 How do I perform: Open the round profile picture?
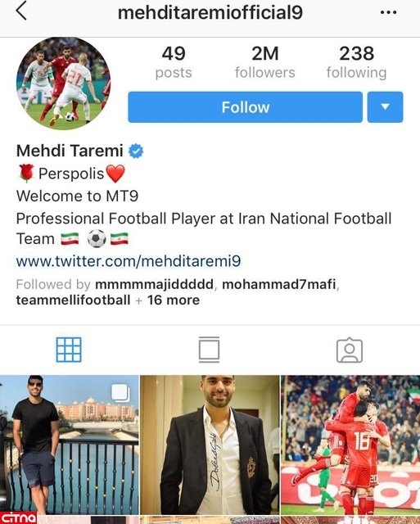pyautogui.click(x=64, y=84)
